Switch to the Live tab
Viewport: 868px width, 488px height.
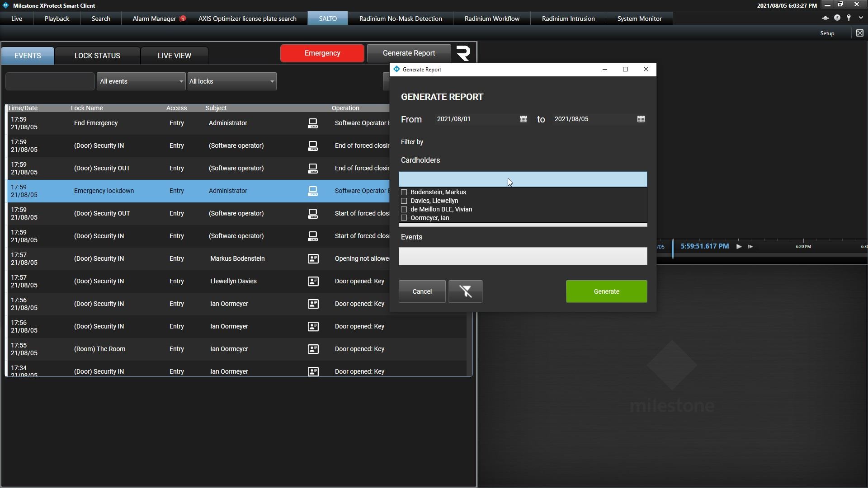pos(17,19)
